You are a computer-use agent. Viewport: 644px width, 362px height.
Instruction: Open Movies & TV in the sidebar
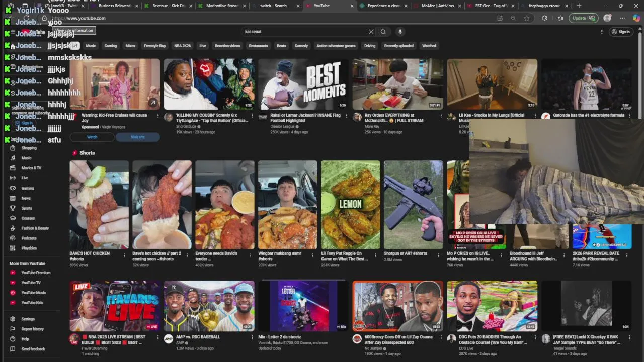click(x=31, y=168)
